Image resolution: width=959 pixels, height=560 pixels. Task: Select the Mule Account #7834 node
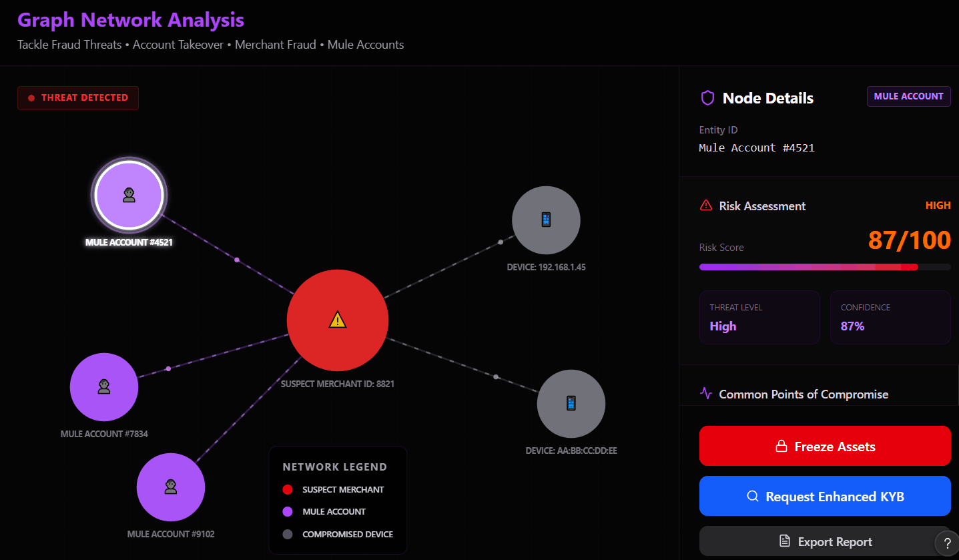[104, 387]
